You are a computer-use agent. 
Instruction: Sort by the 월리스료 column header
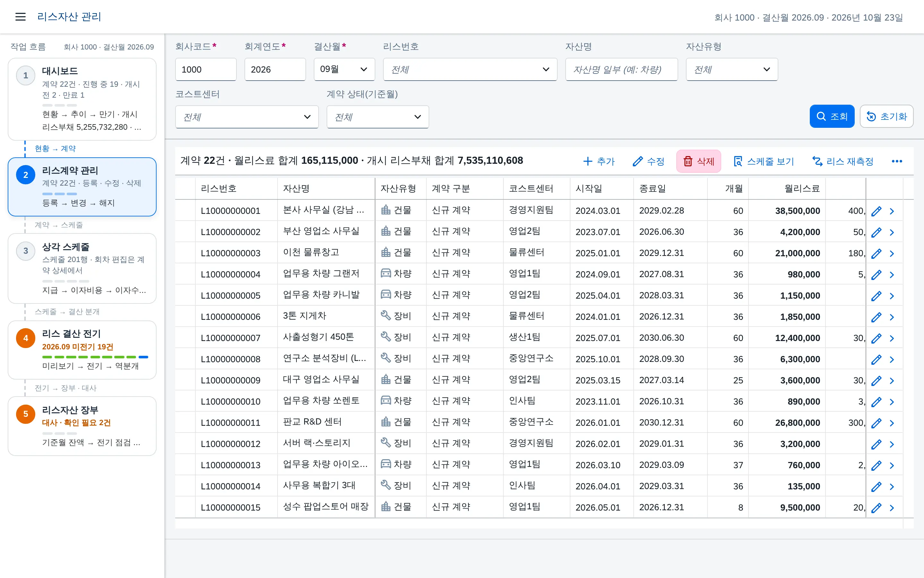tap(787, 188)
